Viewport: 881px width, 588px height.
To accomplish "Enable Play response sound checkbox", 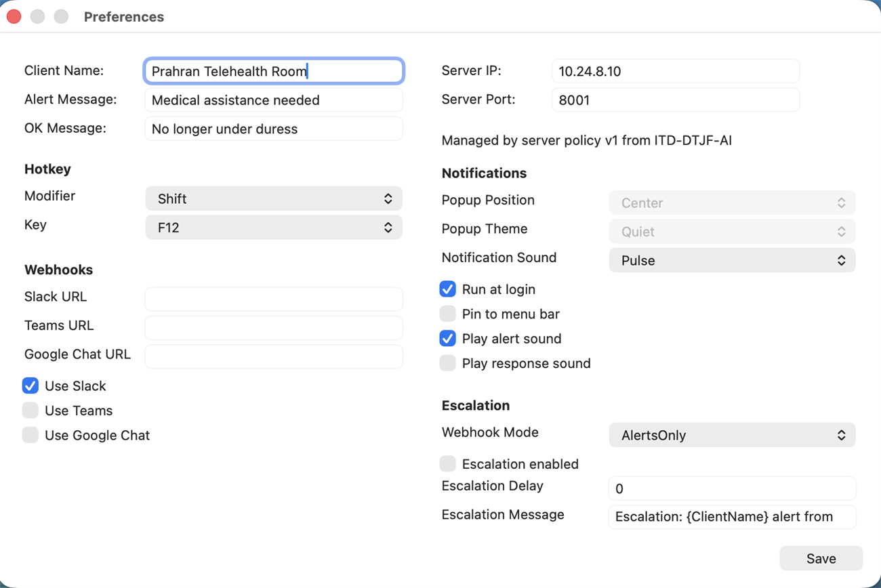I will pos(447,363).
